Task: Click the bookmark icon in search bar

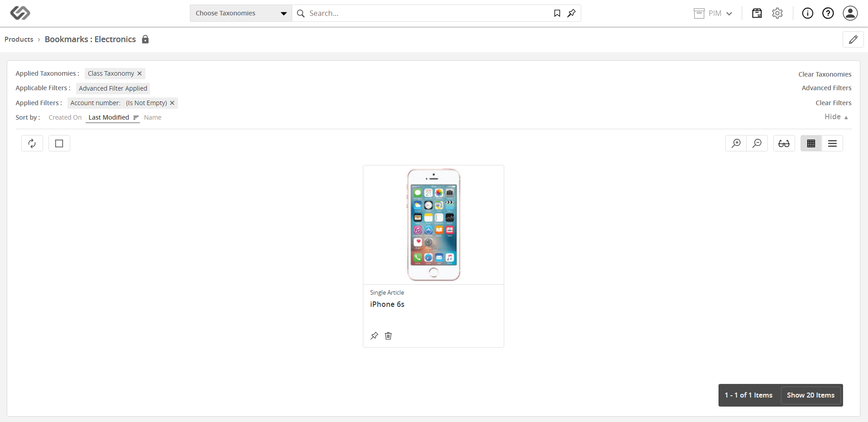Action: click(557, 13)
